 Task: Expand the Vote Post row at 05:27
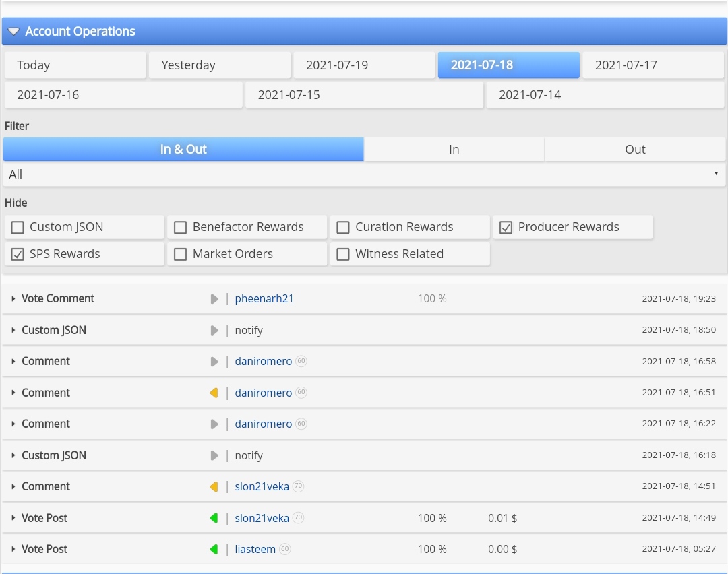(x=13, y=549)
